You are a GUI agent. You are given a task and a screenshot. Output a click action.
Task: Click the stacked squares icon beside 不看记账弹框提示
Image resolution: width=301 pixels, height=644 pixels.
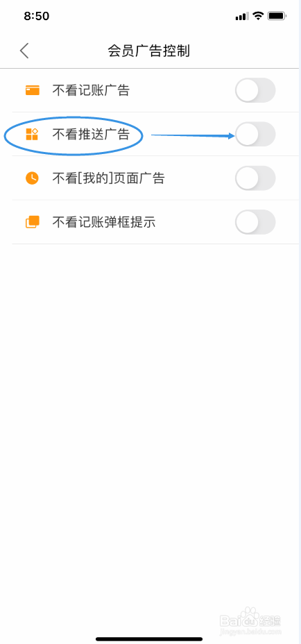[x=33, y=222]
